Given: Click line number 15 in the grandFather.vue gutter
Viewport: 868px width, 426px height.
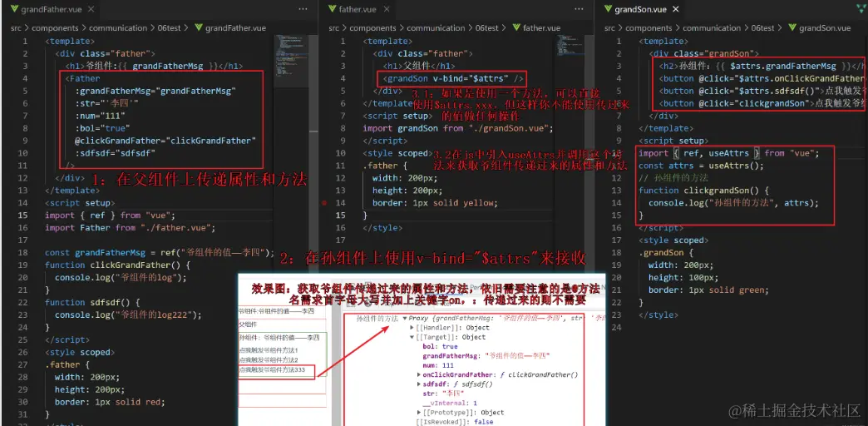Looking at the screenshot, I should point(23,215).
